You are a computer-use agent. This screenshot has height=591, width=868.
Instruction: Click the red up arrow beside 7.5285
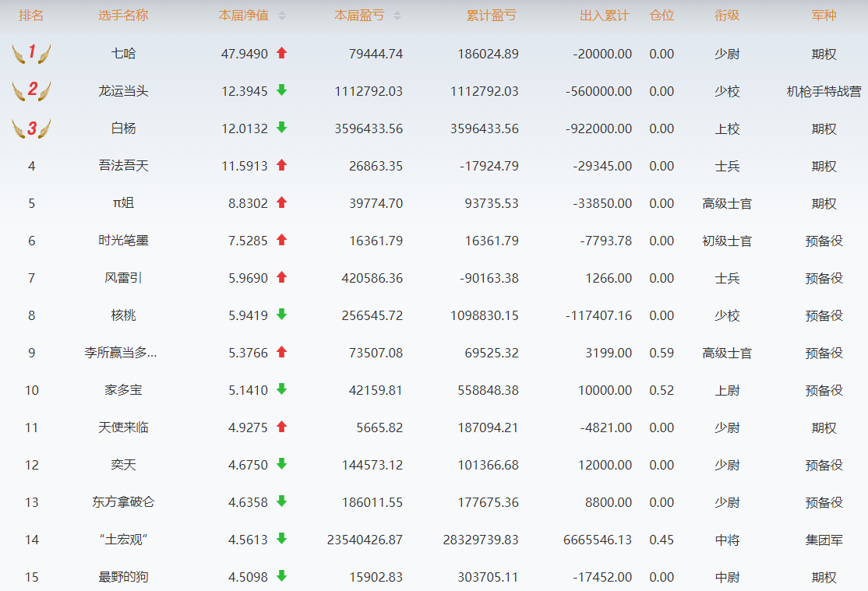tap(282, 240)
